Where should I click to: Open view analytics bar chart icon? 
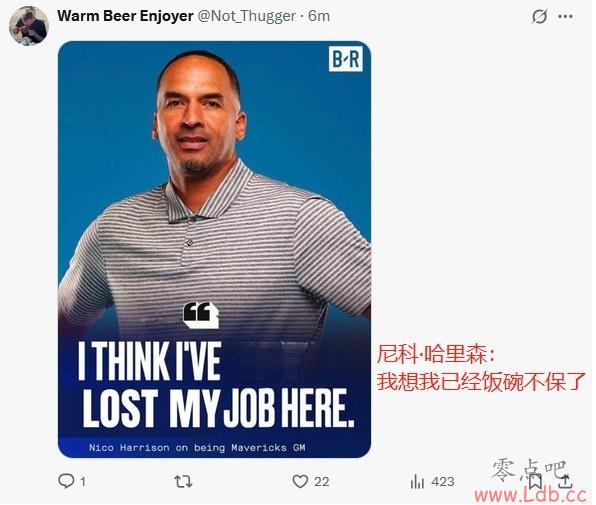pyautogui.click(x=417, y=482)
